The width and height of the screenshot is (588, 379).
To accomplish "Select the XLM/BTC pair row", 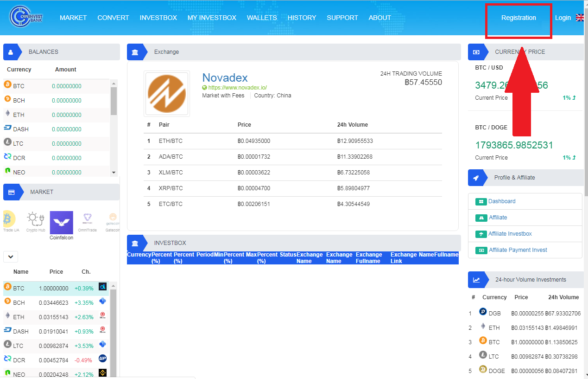I will point(293,173).
